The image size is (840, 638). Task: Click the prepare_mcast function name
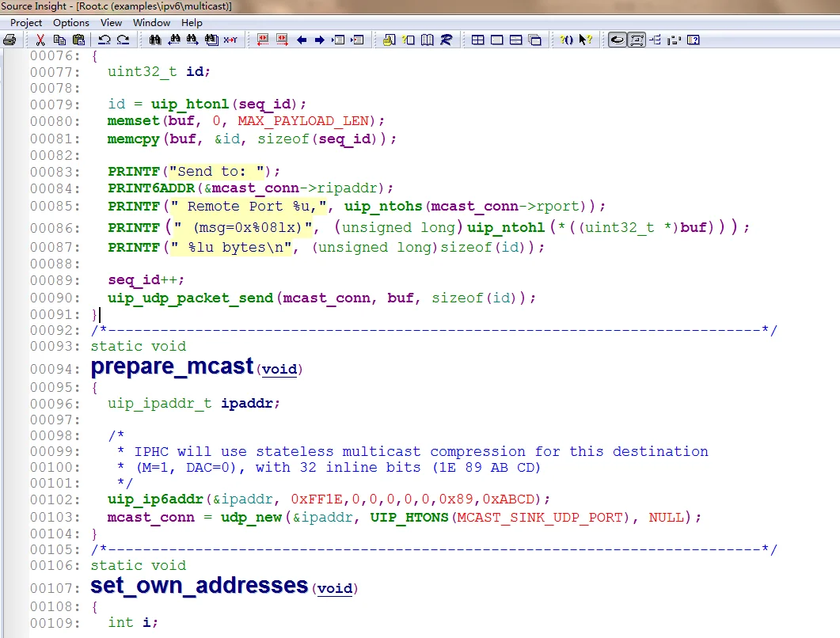point(172,366)
